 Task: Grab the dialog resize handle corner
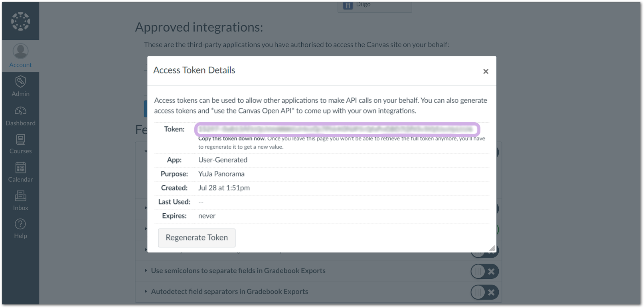492,248
